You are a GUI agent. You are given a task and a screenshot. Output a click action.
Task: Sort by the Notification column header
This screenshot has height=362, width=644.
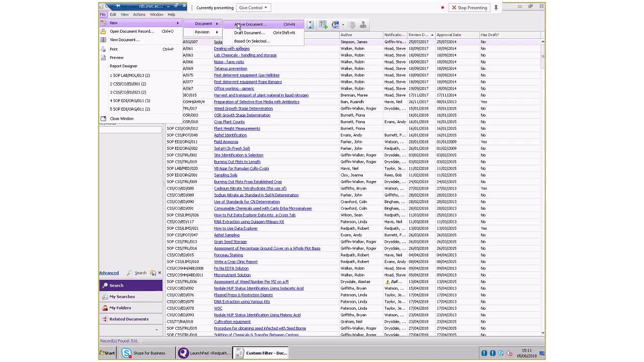pyautogui.click(x=395, y=35)
